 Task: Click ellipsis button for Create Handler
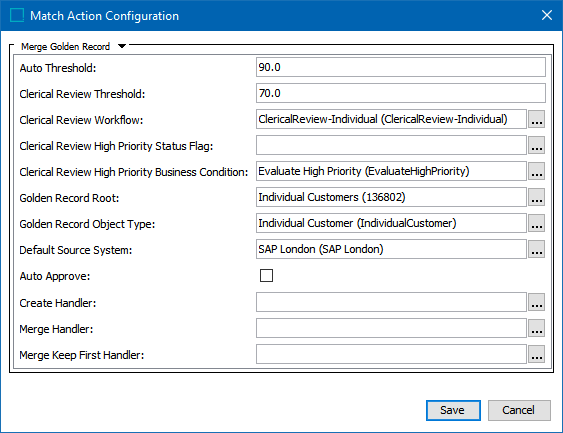pyautogui.click(x=536, y=302)
